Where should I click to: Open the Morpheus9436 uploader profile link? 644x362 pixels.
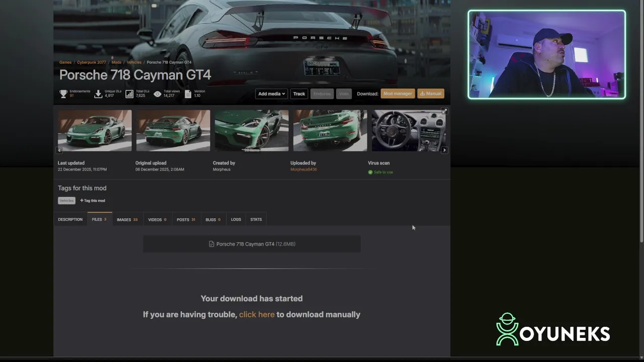pyautogui.click(x=303, y=169)
